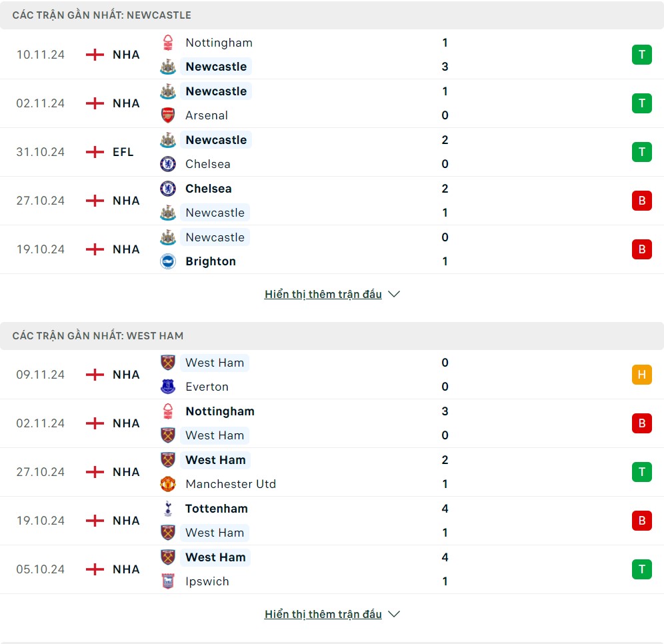
Task: Click Arsenal club crest icon
Action: point(168,115)
